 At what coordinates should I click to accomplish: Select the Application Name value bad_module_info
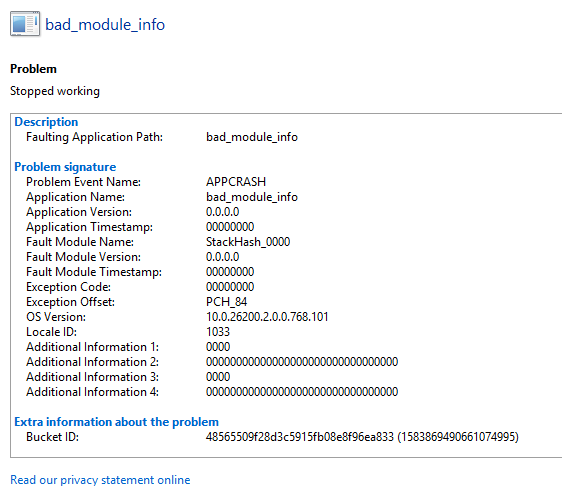(x=252, y=197)
